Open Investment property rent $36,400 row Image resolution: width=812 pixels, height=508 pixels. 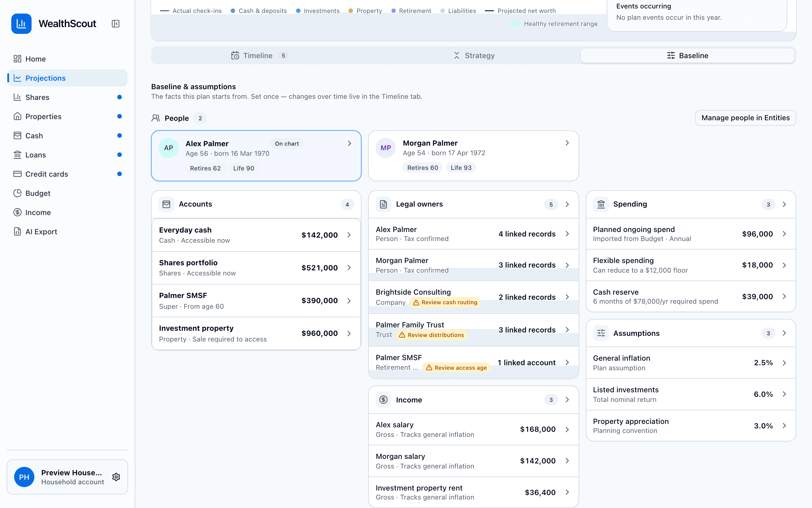click(x=473, y=492)
